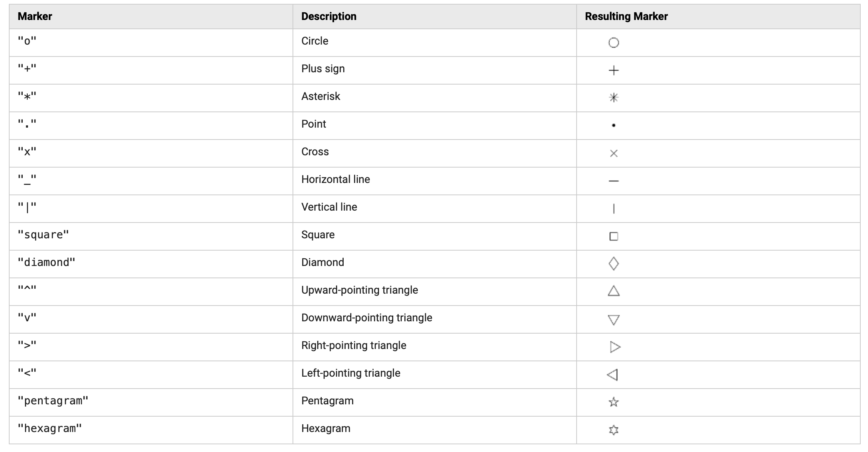Click the "hexagram" code value

tap(50, 429)
